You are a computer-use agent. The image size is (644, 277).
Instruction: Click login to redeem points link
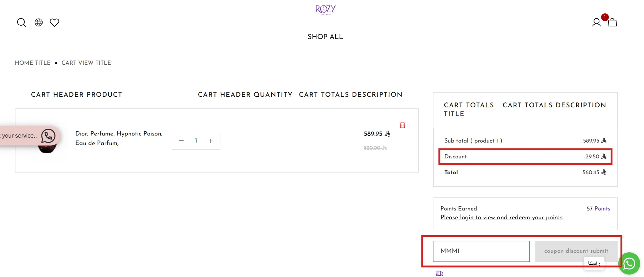[x=501, y=218]
